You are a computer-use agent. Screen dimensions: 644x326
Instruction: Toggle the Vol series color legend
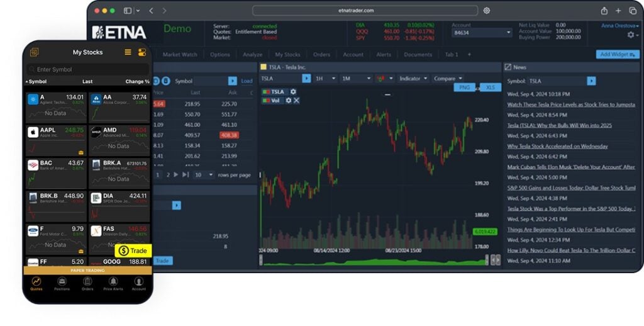point(266,100)
